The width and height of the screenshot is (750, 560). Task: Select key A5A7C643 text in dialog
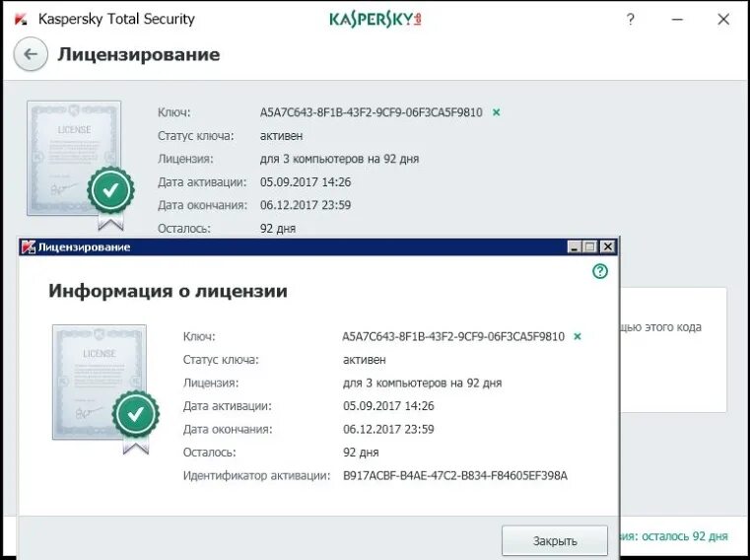point(453,336)
